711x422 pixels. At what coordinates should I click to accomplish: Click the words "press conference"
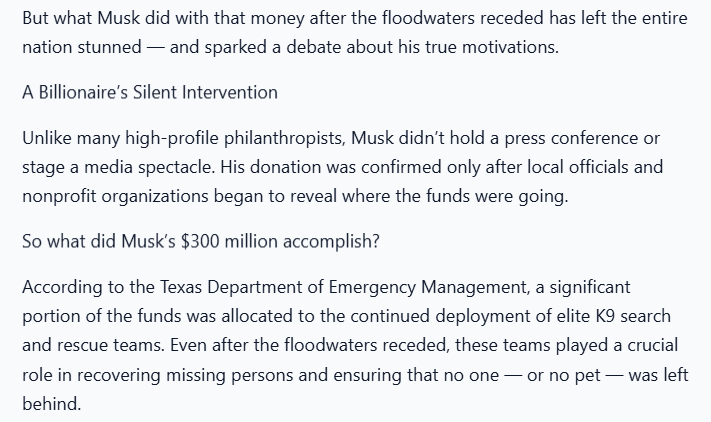click(571, 138)
